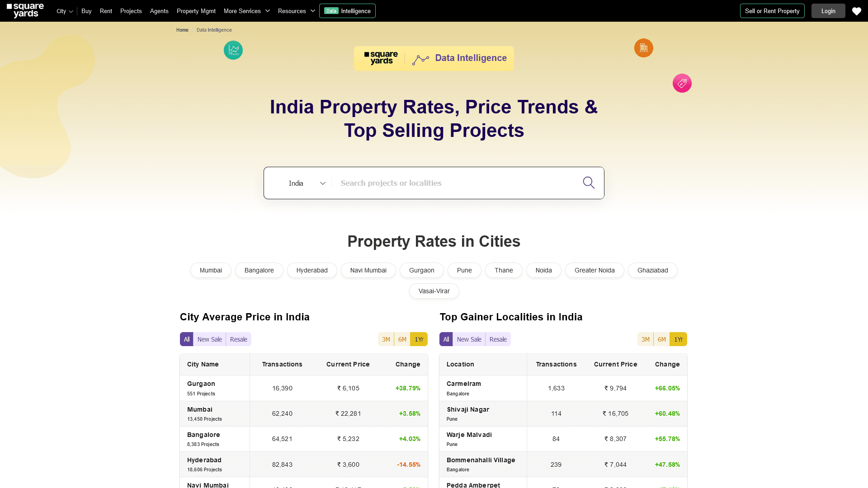The image size is (868, 488).
Task: Open the Resources menu
Action: pos(296,11)
